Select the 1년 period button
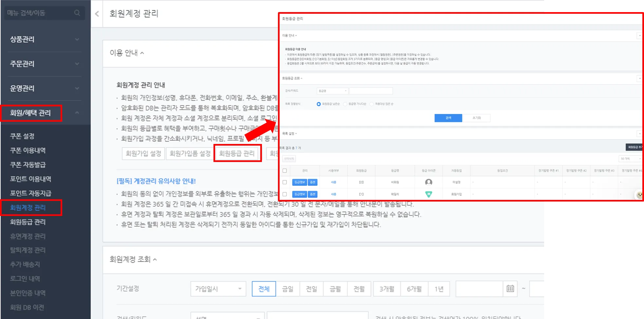The height and width of the screenshot is (319, 644). [x=439, y=289]
